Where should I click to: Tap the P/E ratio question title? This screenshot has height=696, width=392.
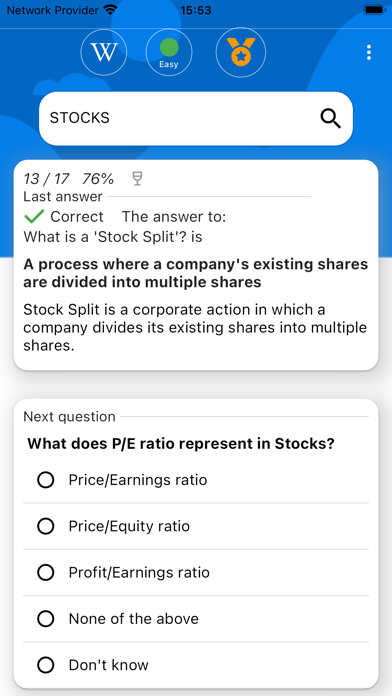click(x=181, y=443)
